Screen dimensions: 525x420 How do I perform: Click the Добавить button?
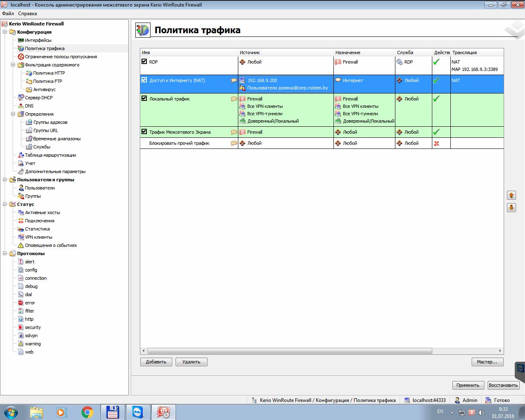[x=156, y=362]
